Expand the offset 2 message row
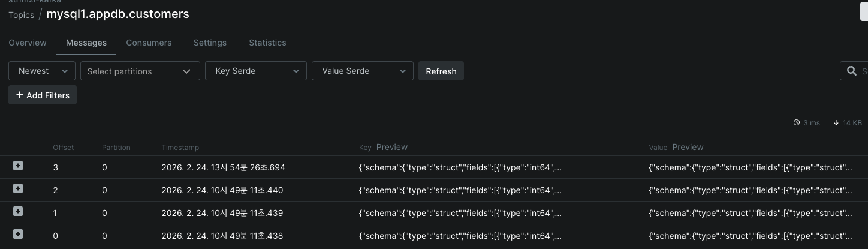 [18, 188]
